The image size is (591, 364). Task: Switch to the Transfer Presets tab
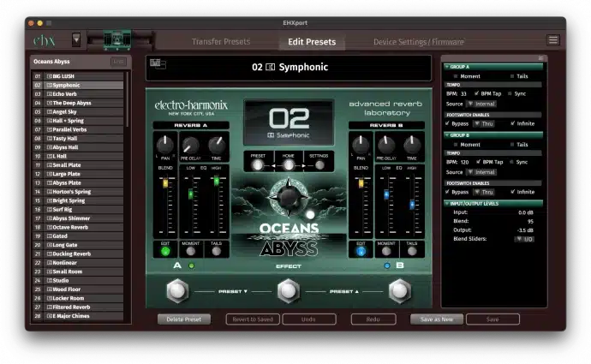pos(219,41)
